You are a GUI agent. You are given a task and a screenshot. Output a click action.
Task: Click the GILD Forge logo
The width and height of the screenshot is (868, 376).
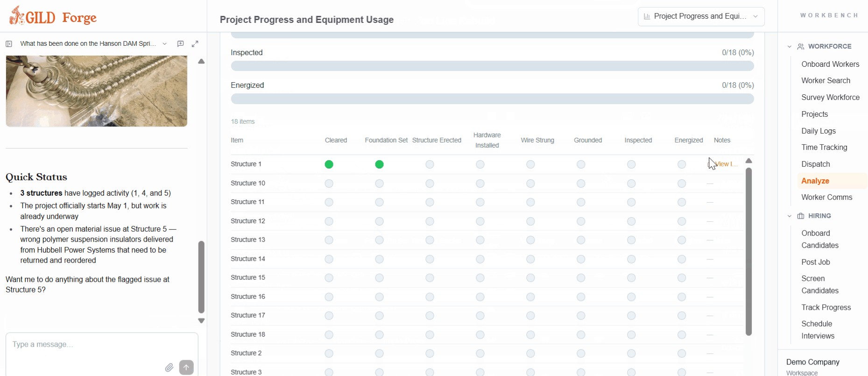tap(53, 16)
